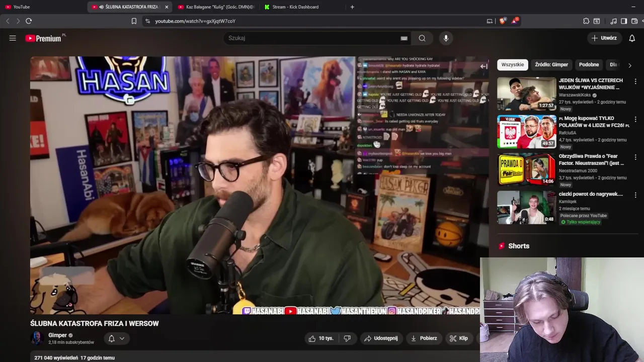
Task: Open the YouTube hamburger guide menu
Action: 13,38
